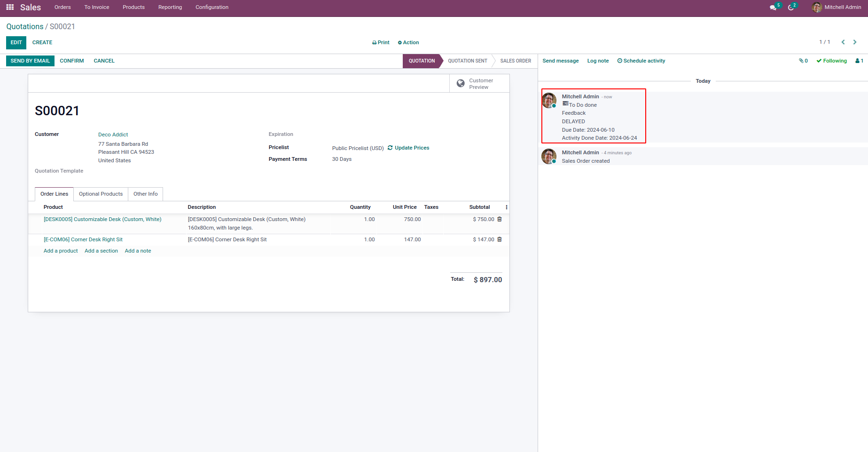This screenshot has width=868, height=452.
Task: Sort by Product column header
Action: click(53, 207)
